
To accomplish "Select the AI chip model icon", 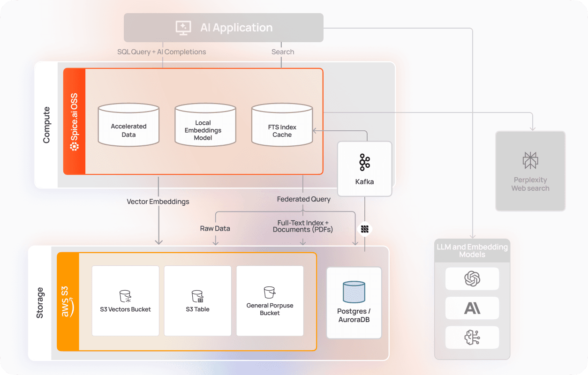I will (472, 337).
